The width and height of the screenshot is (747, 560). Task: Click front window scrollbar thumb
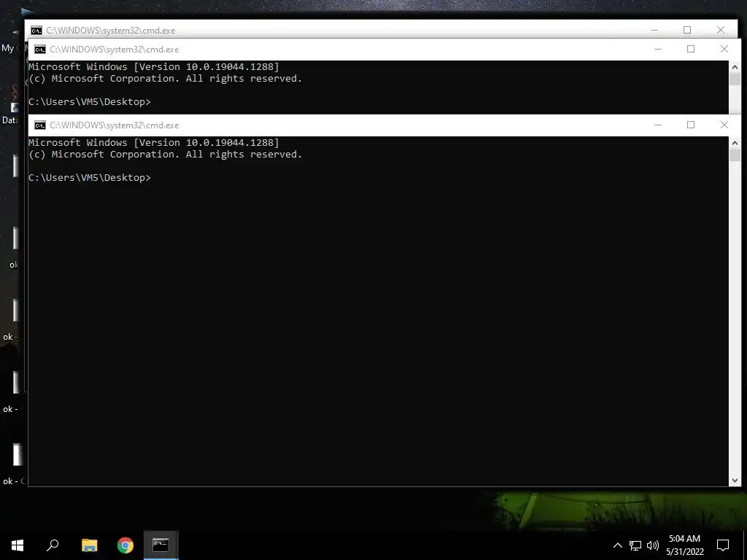[x=735, y=155]
